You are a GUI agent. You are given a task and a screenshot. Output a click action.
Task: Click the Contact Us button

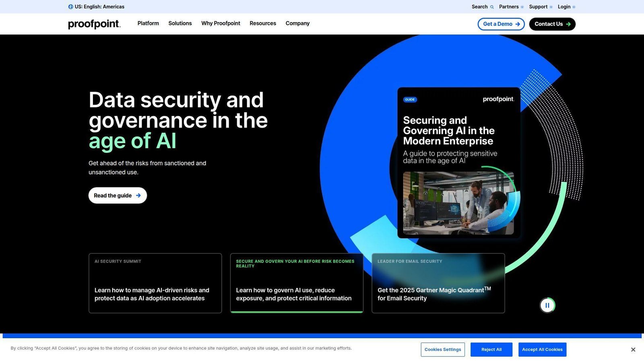click(552, 24)
